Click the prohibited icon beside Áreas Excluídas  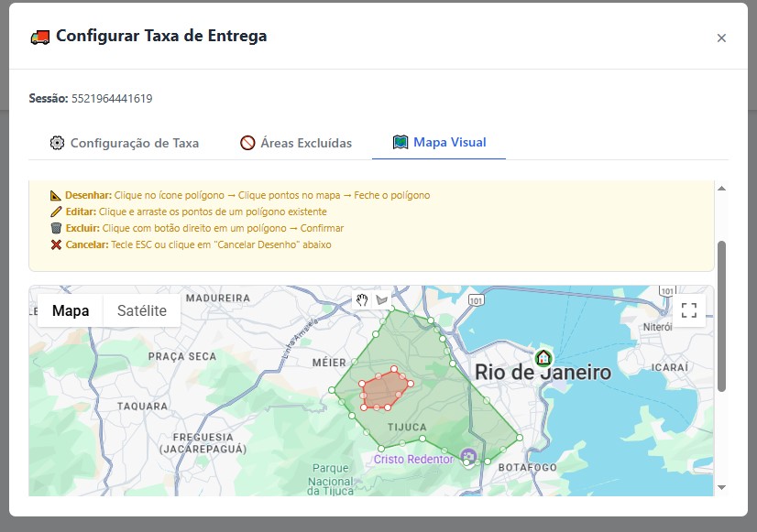tap(247, 143)
